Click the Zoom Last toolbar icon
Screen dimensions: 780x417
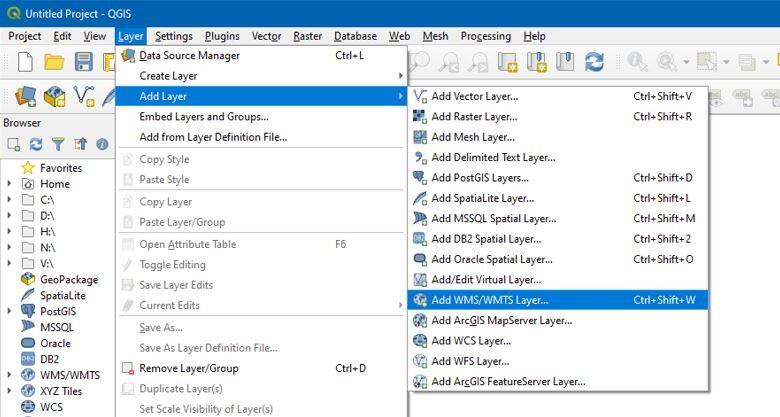[x=450, y=62]
